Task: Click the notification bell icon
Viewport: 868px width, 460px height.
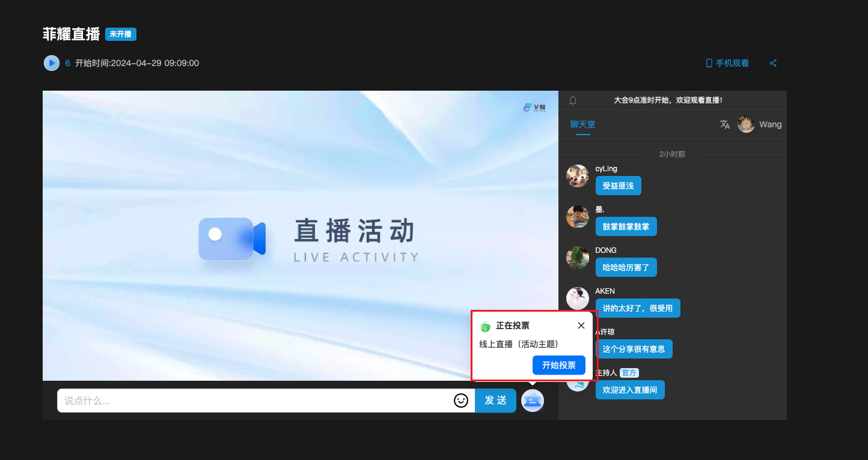Action: point(573,100)
